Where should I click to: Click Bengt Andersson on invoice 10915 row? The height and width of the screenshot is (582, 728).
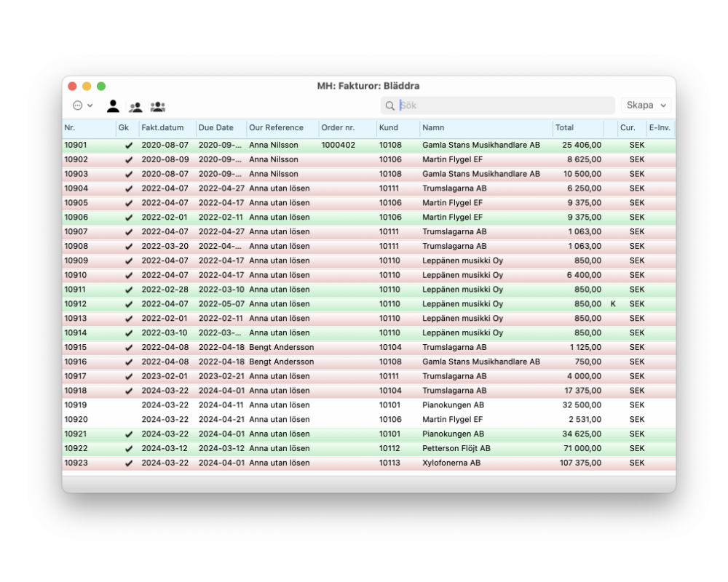point(281,347)
